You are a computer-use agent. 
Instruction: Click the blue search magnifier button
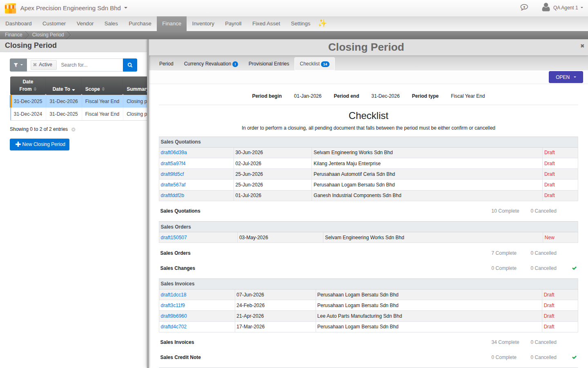coord(130,65)
